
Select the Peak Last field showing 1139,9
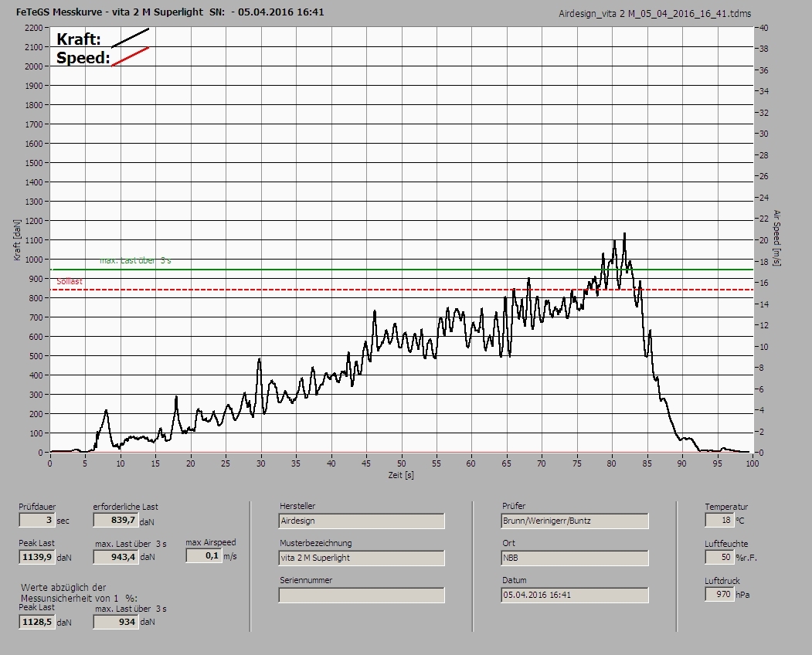tap(37, 557)
